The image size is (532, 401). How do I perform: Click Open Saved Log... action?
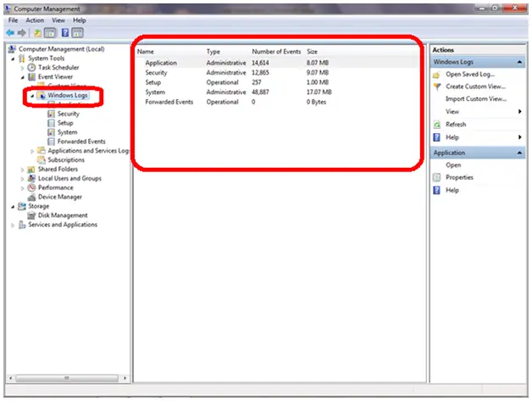point(470,75)
